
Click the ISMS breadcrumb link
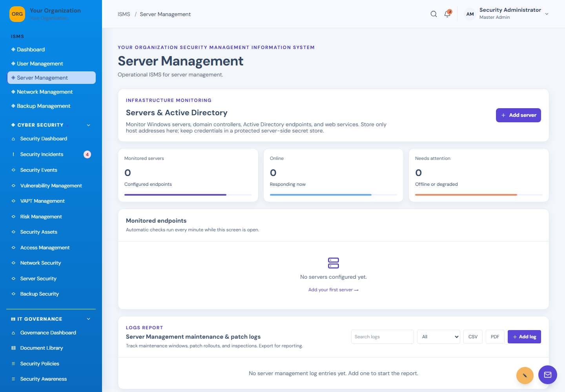click(124, 14)
